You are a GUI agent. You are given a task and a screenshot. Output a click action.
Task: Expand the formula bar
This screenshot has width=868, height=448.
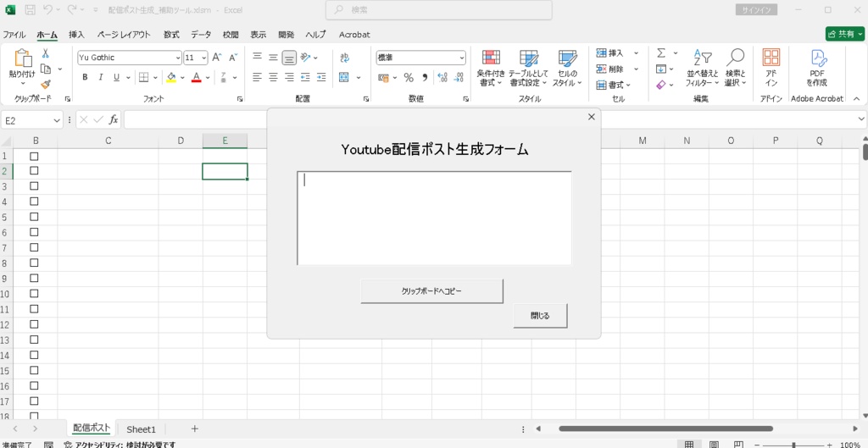pos(861,119)
